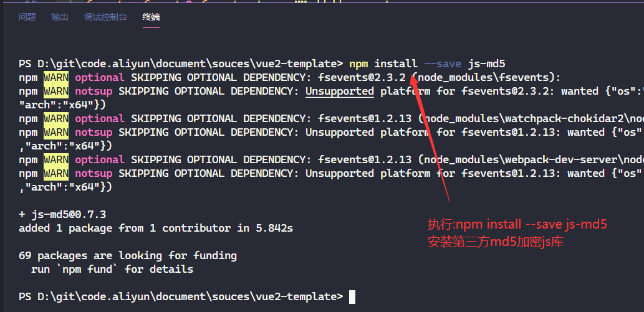Screen dimensions: 644x312
Task: Switch to the 问题 (Problems) tab
Action: tap(27, 17)
